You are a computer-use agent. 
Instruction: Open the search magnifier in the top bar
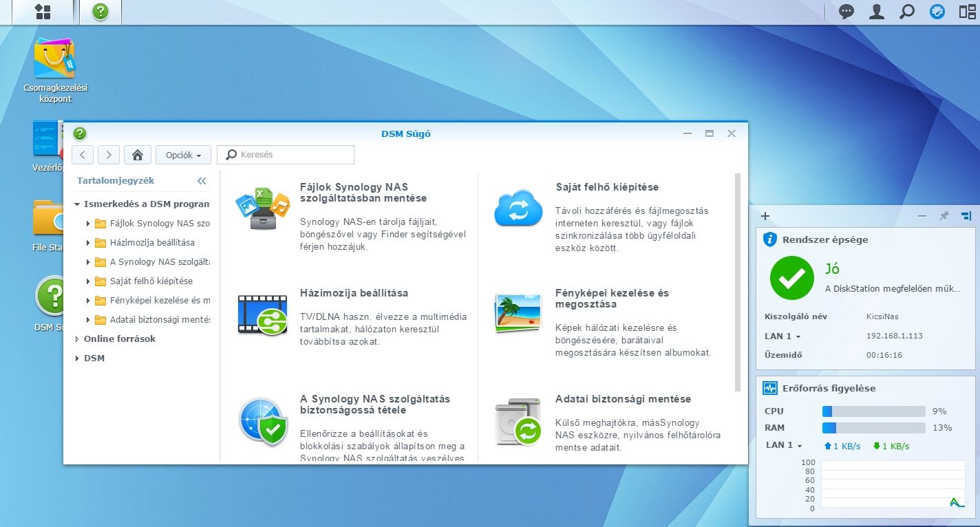tap(907, 12)
